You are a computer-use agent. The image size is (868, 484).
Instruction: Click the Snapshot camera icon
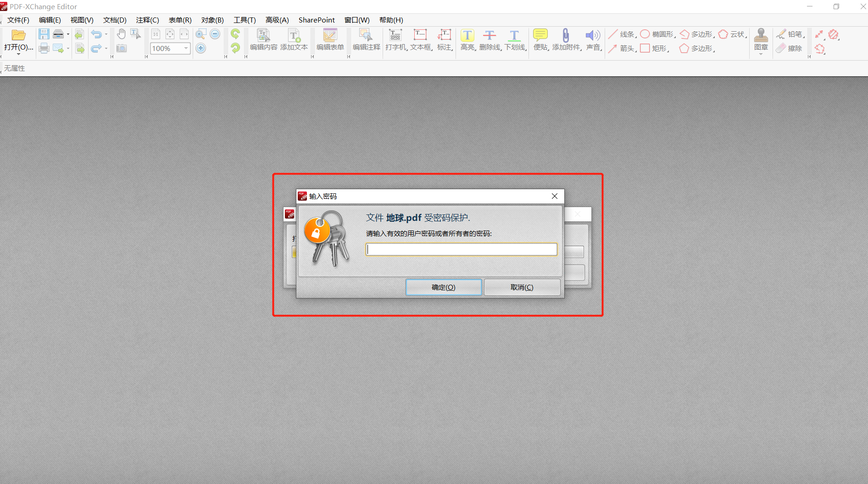pyautogui.click(x=122, y=49)
